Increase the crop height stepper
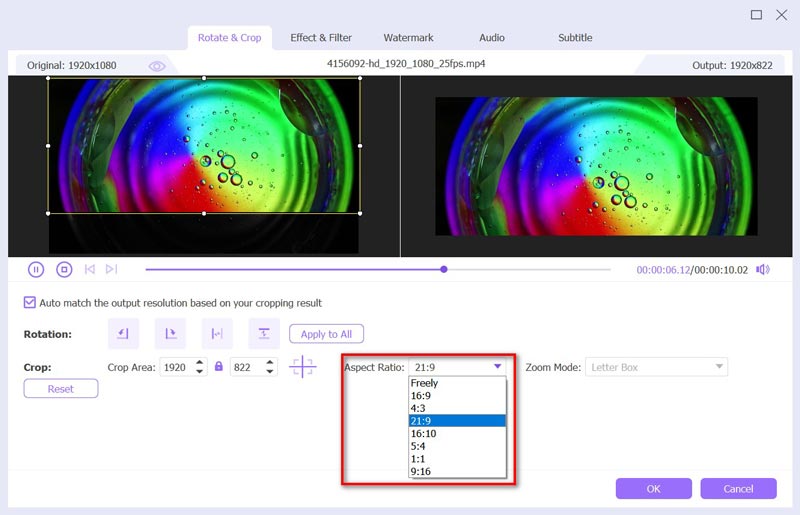Image resolution: width=800 pixels, height=515 pixels. [x=270, y=362]
